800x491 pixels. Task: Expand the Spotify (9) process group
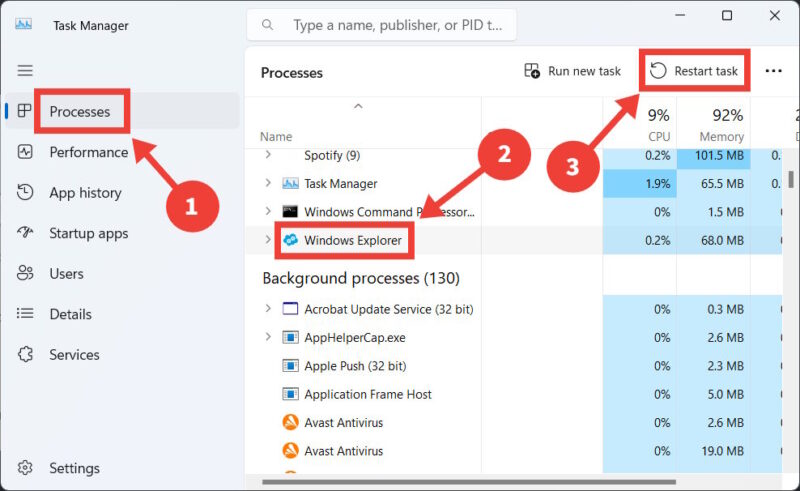(268, 155)
